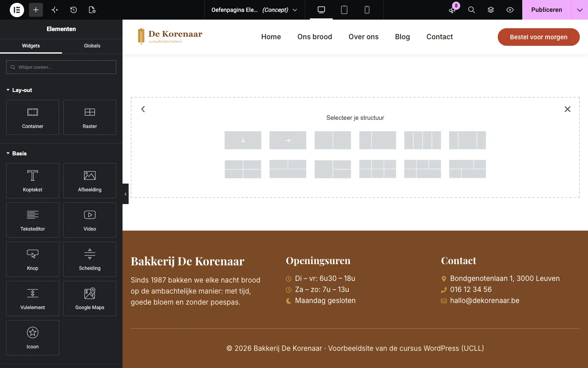Select the Icoon widget
This screenshot has height=368, width=588.
coord(33,338)
